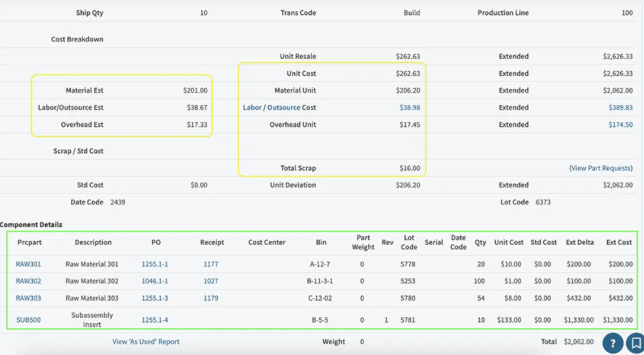
Task: Open PO 1255.1-4 link
Action: point(154,320)
